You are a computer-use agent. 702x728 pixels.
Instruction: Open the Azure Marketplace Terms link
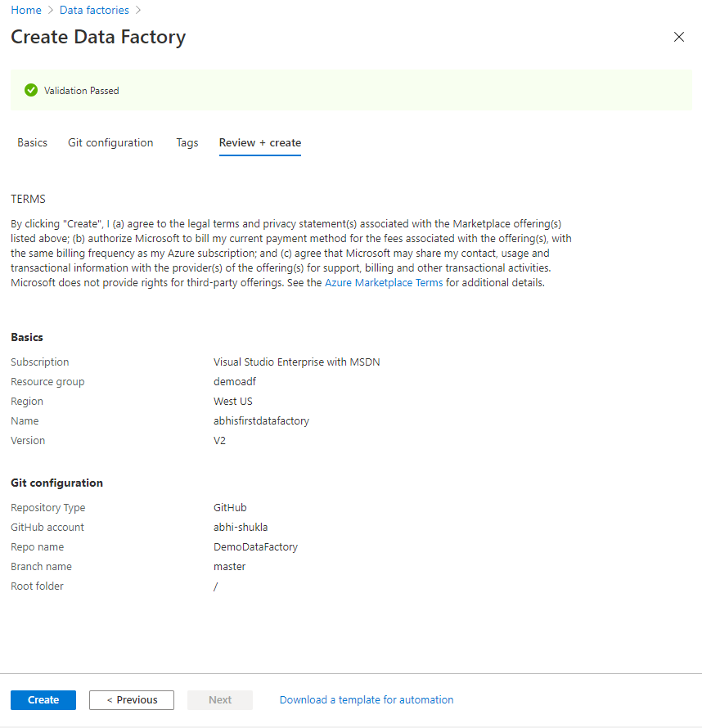pyautogui.click(x=384, y=283)
